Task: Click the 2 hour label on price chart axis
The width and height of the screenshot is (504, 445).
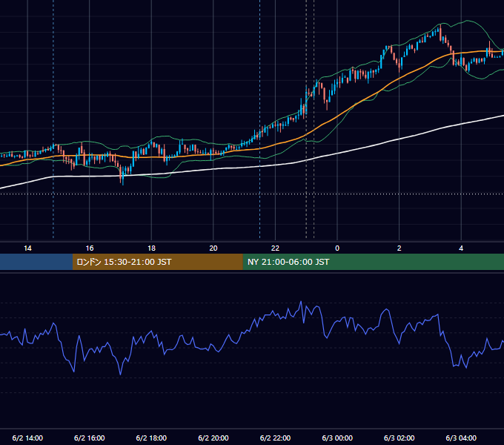Action: pos(399,248)
